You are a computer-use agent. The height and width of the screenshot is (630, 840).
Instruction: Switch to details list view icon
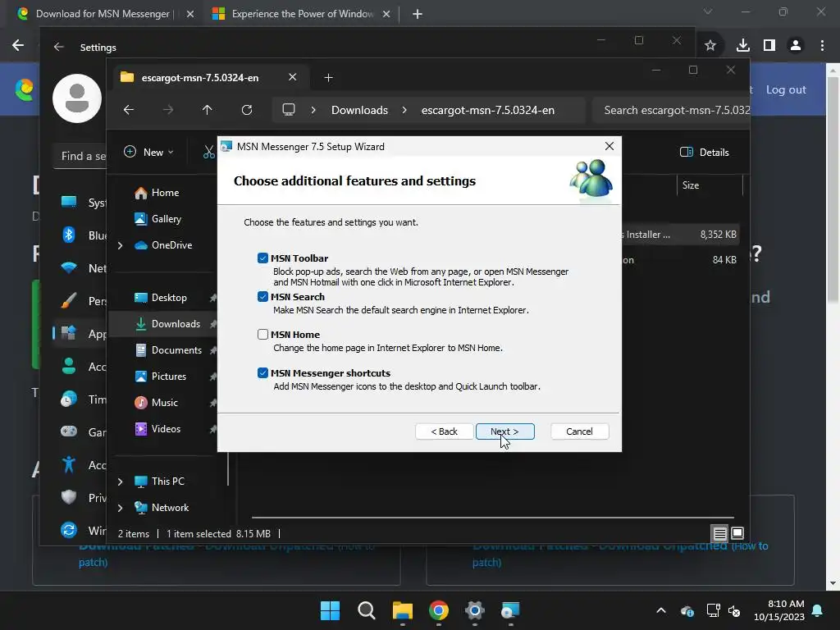click(719, 533)
